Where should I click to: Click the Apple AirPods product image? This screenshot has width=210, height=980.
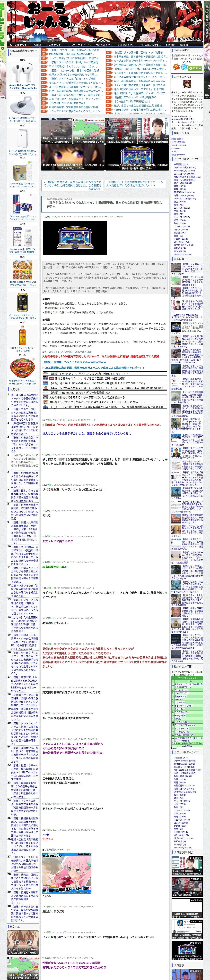coord(22,73)
